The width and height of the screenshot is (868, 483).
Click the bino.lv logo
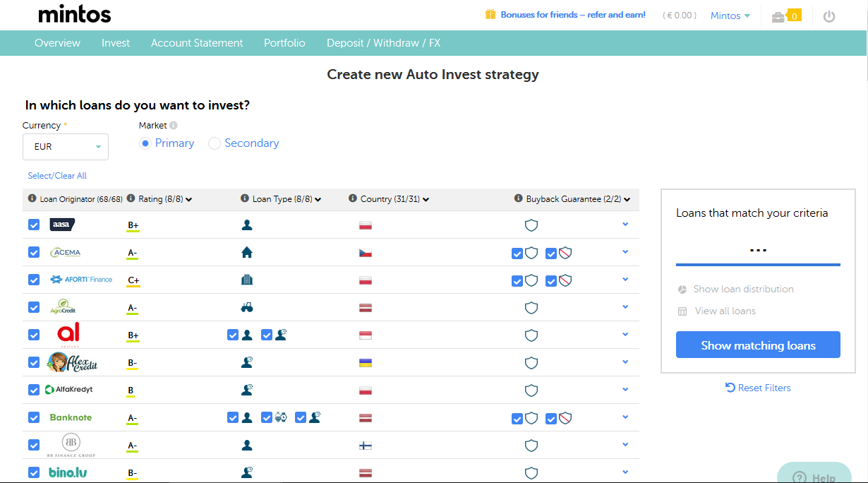68,472
